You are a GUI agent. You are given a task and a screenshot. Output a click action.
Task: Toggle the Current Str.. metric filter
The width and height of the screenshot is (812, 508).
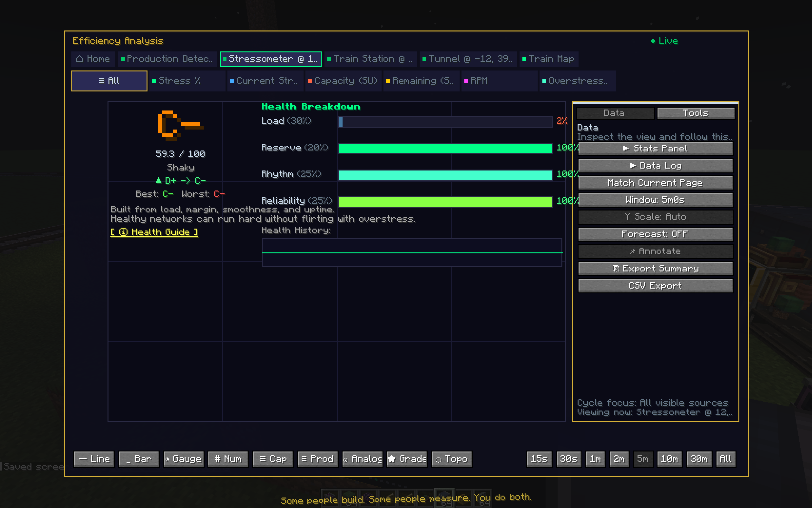265,81
